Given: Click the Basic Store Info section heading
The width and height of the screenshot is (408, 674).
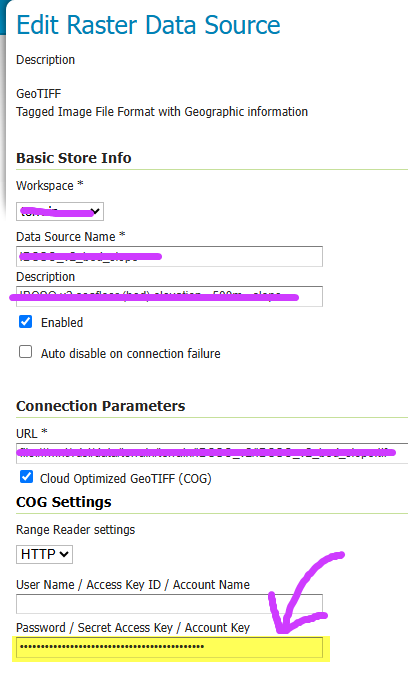Looking at the screenshot, I should point(74,158).
